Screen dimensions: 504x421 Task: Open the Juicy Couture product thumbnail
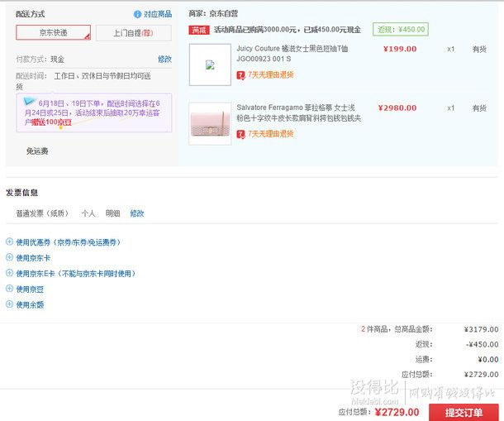pyautogui.click(x=210, y=65)
